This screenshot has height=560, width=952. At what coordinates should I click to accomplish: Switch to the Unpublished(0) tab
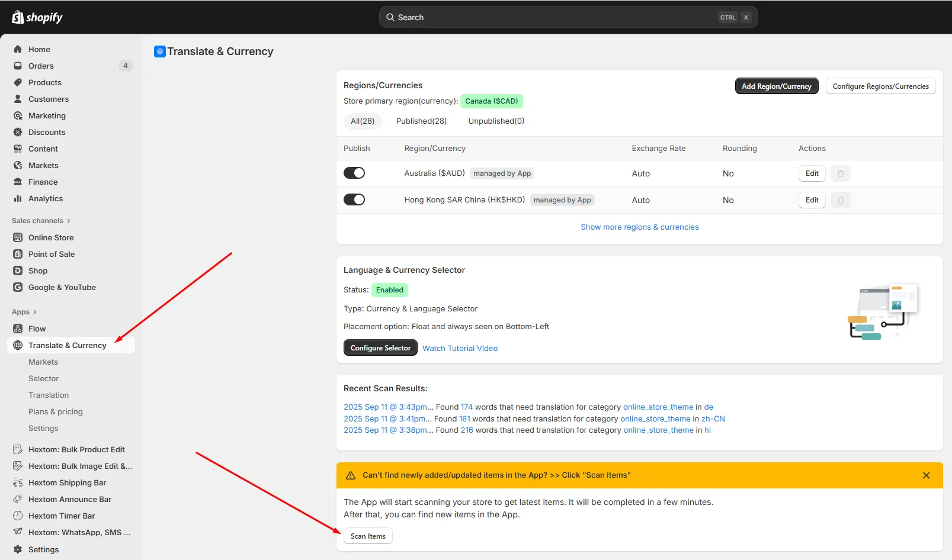496,121
